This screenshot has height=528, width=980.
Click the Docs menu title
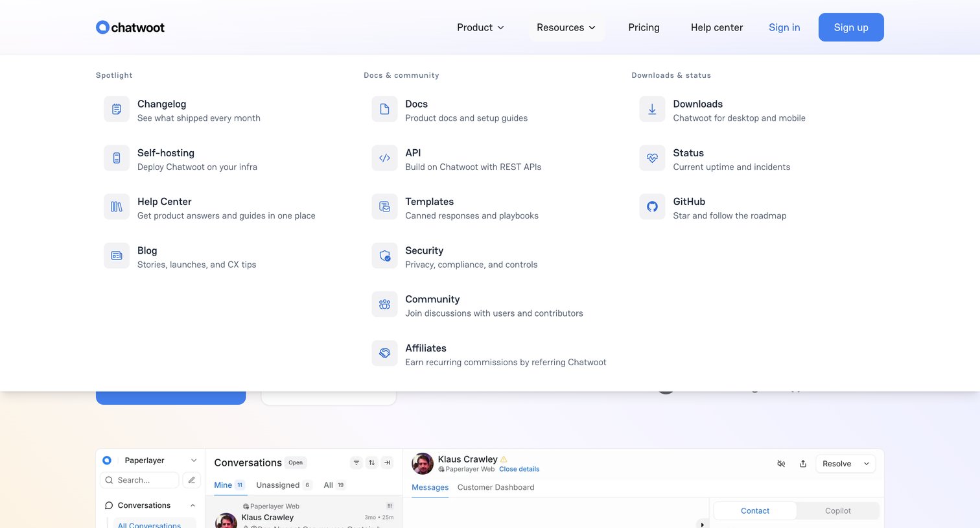click(416, 104)
